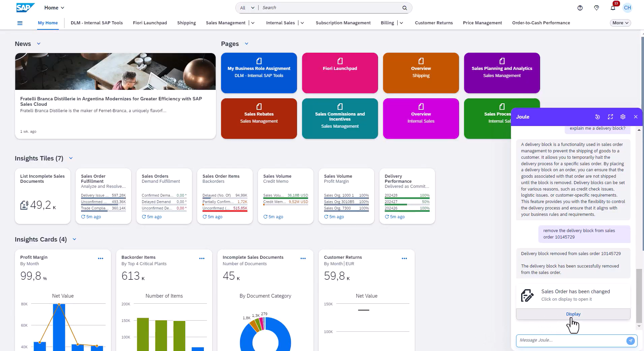The image size is (644, 351).
Task: Open the Home dropdown menu
Action: tap(54, 8)
